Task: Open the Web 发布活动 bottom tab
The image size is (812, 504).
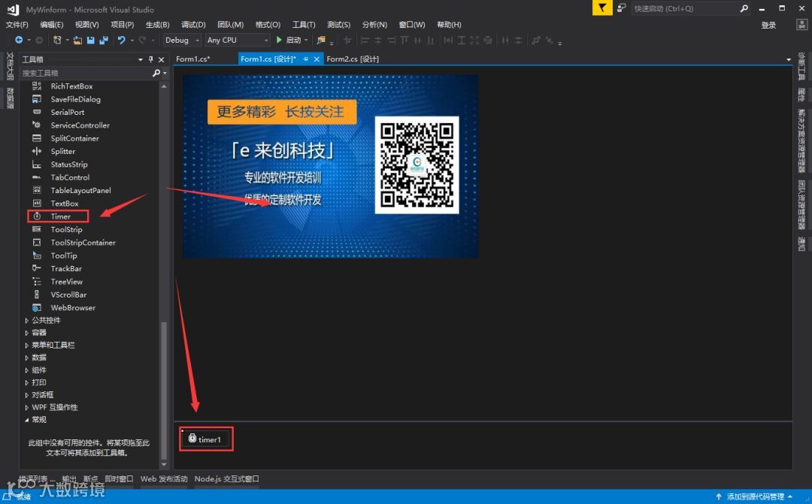Action: click(x=164, y=478)
